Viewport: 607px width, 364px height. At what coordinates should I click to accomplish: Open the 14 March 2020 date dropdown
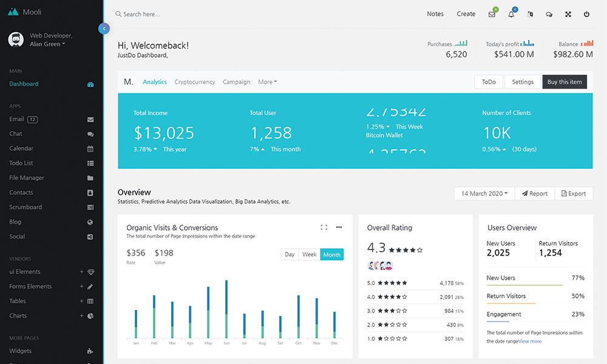(x=484, y=194)
